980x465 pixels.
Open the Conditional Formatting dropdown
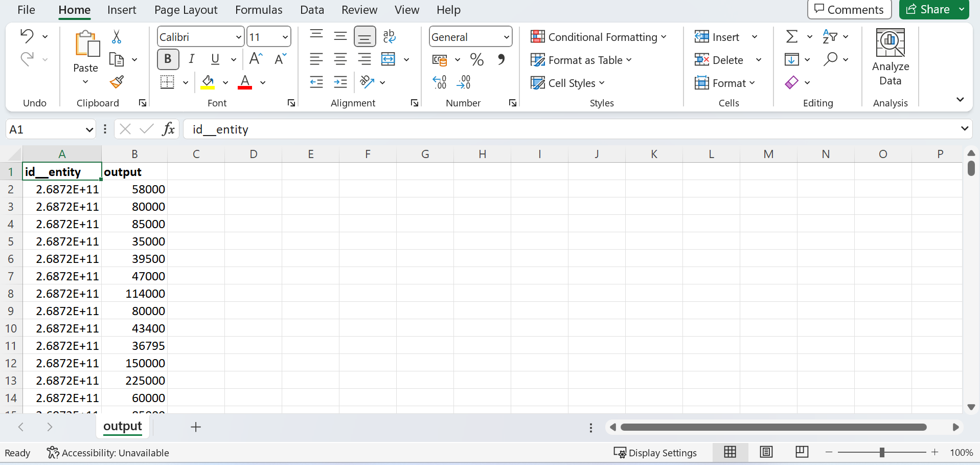[x=598, y=37]
